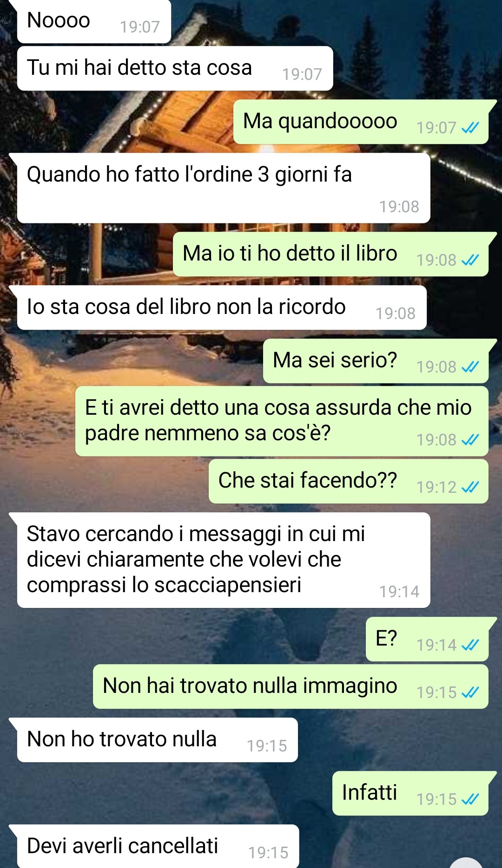This screenshot has height=868, width=502.
Task: Tap the double-check icon on 'Ma quandooooo'
Action: pyautogui.click(x=470, y=127)
